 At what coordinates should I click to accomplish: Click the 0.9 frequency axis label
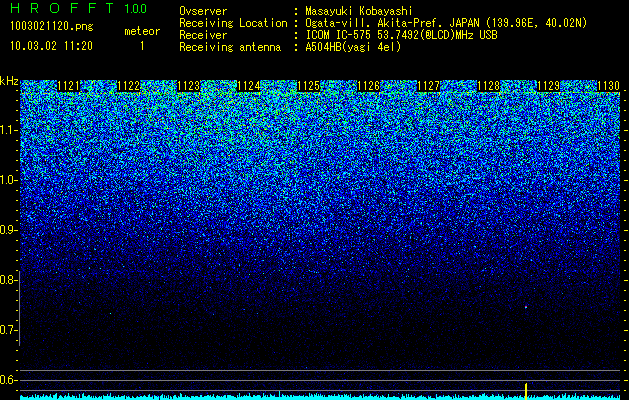pos(7,230)
